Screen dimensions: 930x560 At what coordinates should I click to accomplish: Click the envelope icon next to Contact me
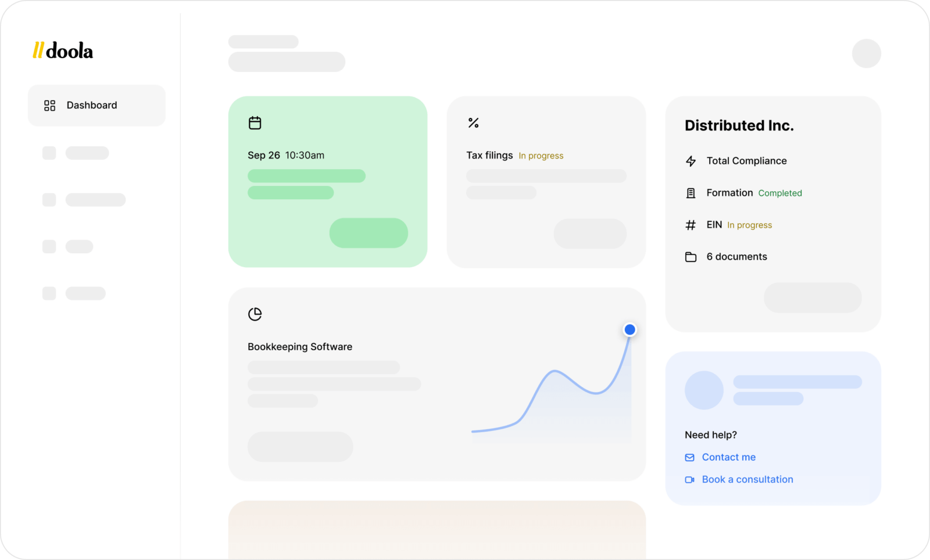[x=689, y=457]
